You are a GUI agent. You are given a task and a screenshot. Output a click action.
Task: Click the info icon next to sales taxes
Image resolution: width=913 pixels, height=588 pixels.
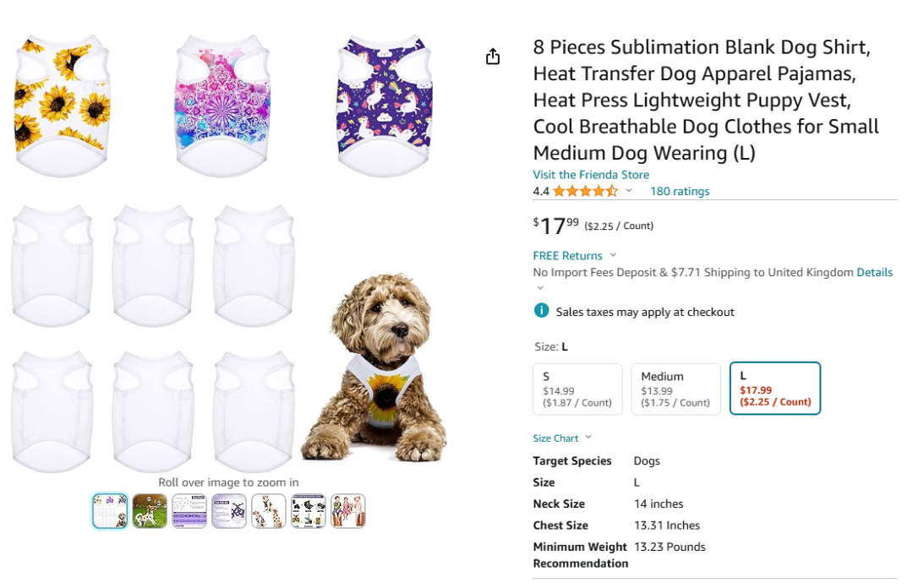[x=541, y=311]
